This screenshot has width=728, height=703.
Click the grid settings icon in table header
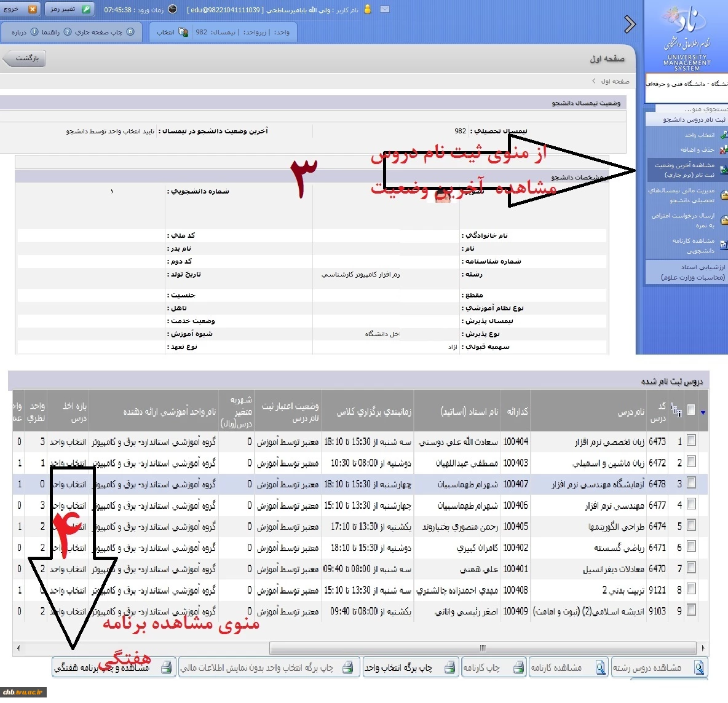[x=676, y=410]
